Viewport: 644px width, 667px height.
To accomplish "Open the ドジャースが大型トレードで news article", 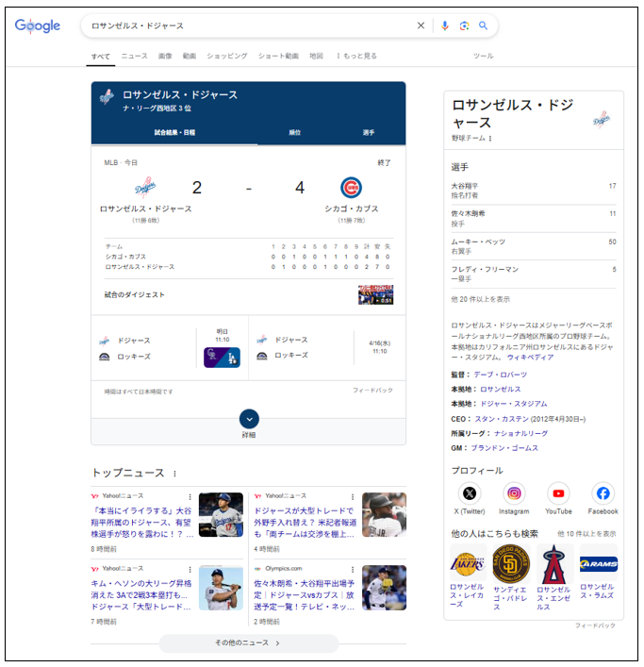I will coord(305,522).
